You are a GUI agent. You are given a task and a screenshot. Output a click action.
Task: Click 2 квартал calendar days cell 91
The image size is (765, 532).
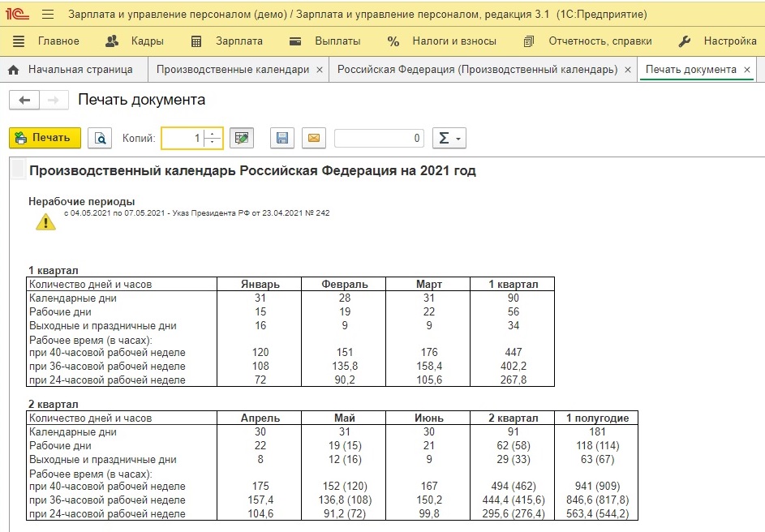click(514, 431)
